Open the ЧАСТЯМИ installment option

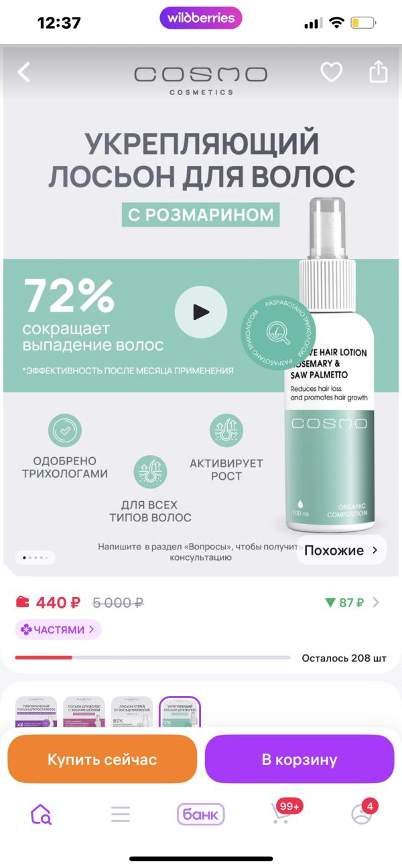[x=58, y=630]
